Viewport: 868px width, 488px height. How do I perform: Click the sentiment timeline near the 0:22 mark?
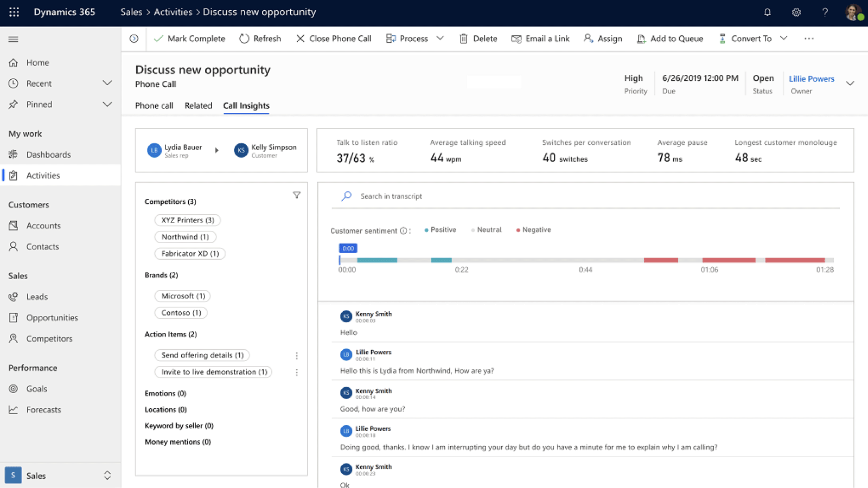coord(461,260)
